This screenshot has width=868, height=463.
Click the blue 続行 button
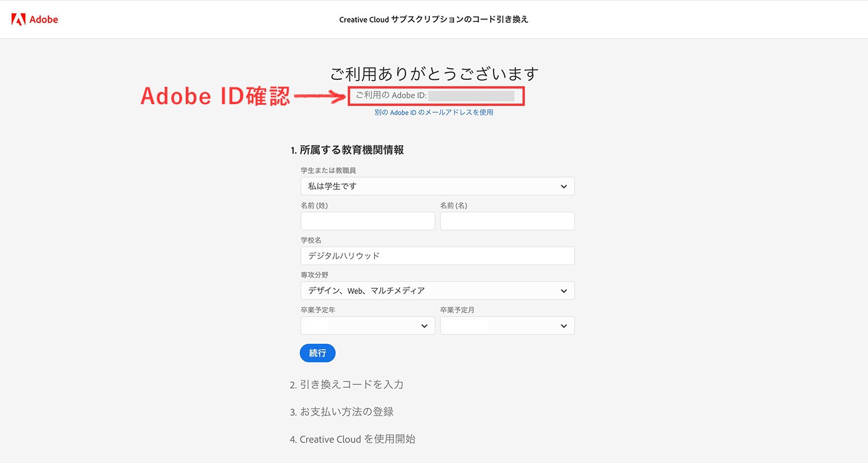click(318, 353)
